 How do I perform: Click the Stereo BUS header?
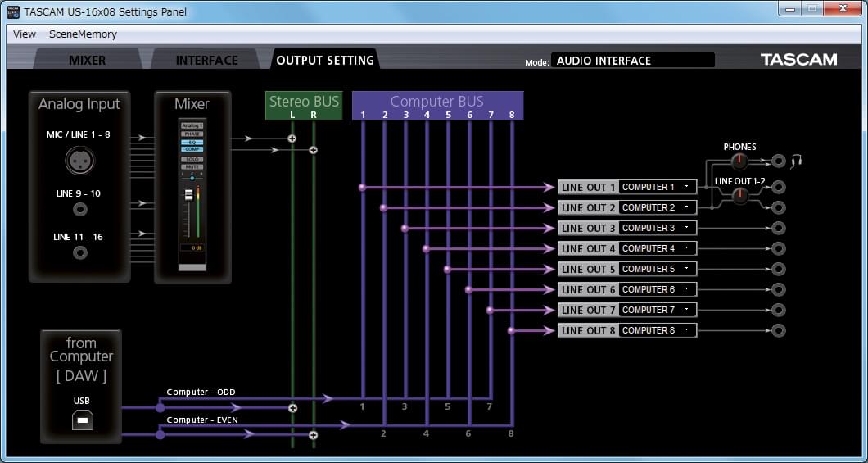304,105
